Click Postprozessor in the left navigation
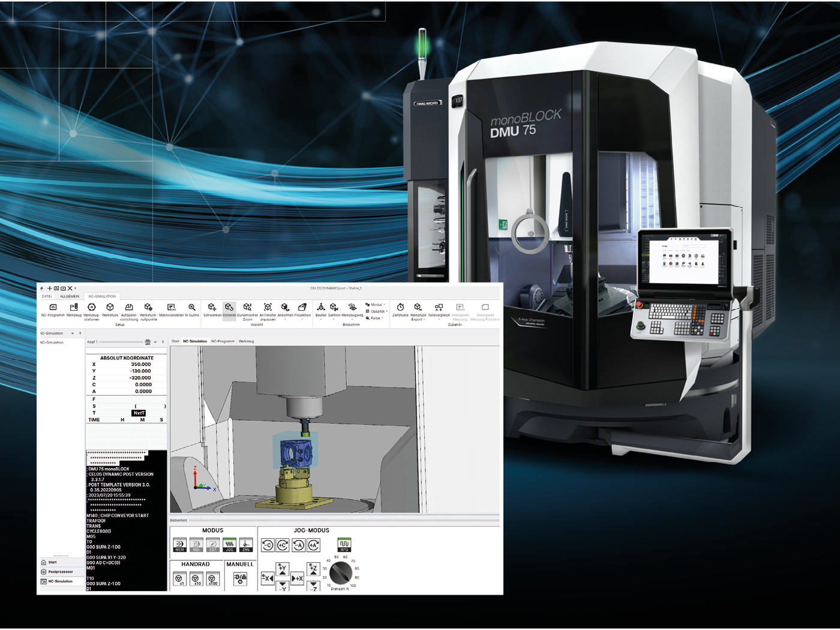The image size is (840, 630). pos(60,572)
